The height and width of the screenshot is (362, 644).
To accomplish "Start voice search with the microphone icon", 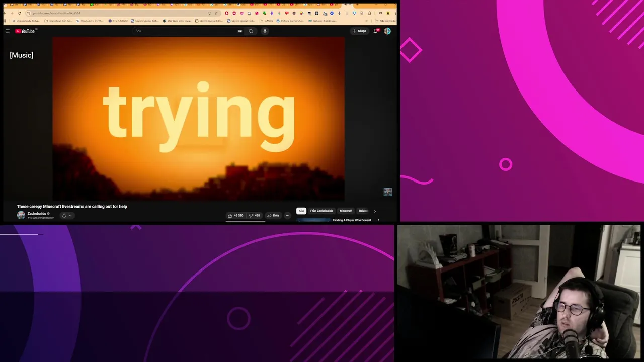I will [265, 31].
